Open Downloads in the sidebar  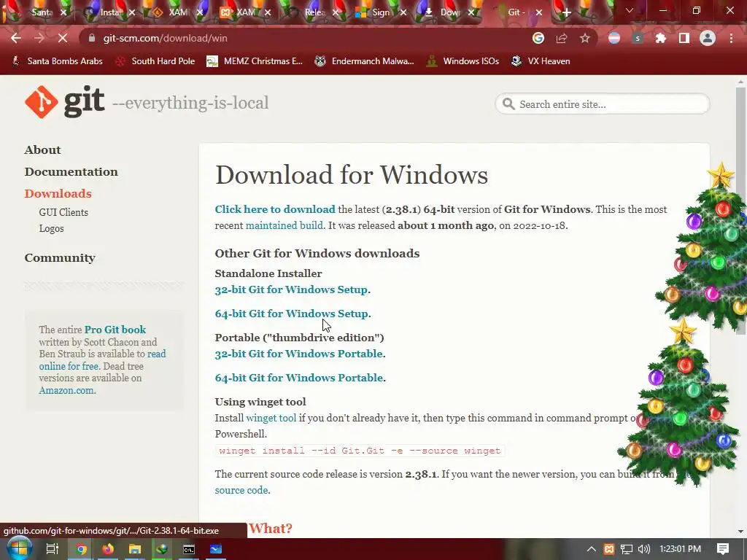58,194
